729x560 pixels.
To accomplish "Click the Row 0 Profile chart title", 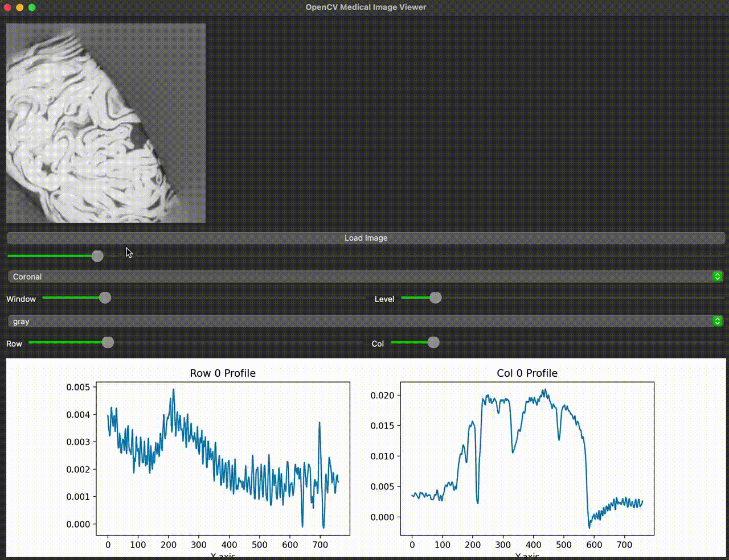I will tap(223, 373).
